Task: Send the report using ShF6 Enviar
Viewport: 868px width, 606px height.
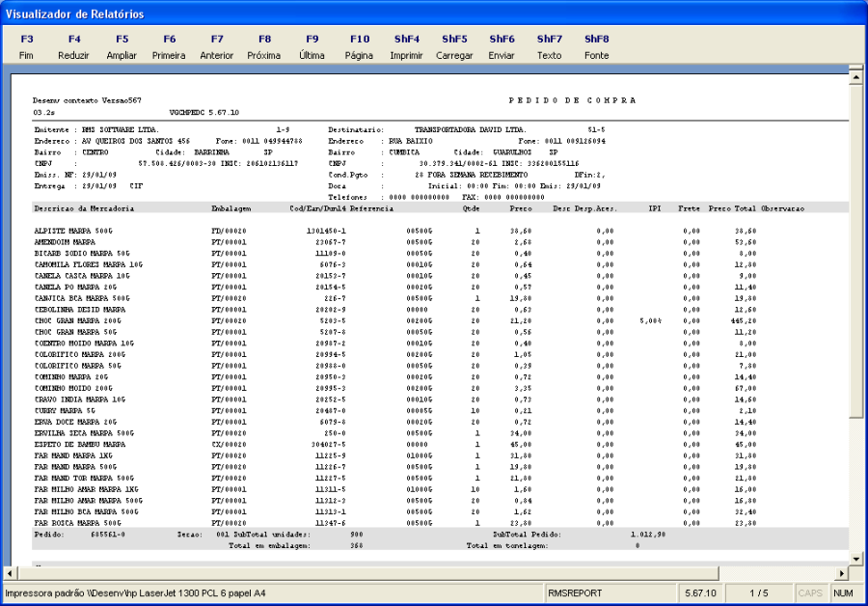Action: [502, 46]
